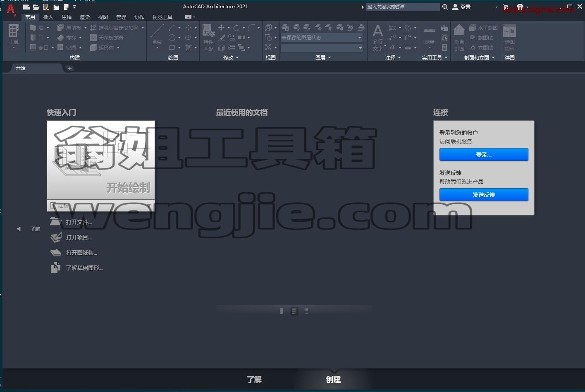The height and width of the screenshot is (392, 585).
Task: Select the 墙 wall tool icon
Action: 33,28
